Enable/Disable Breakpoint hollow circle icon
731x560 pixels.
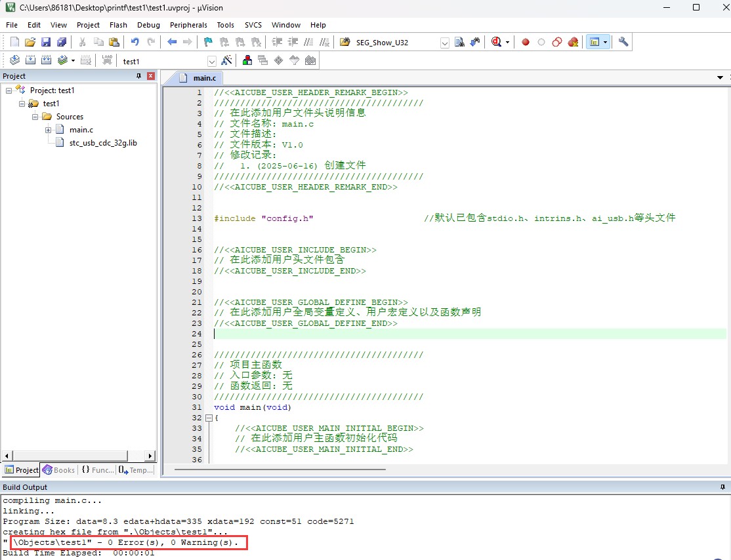click(541, 43)
